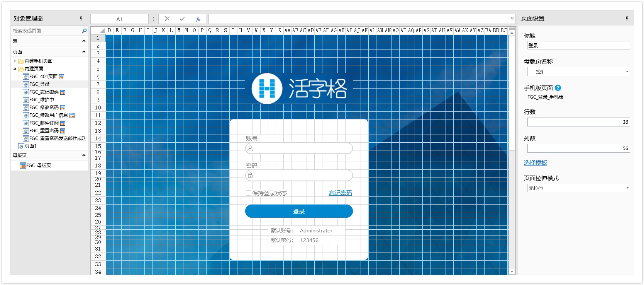Image resolution: width=644 pixels, height=285 pixels.
Task: Click the confirm checkmark in formula bar
Action: (182, 19)
